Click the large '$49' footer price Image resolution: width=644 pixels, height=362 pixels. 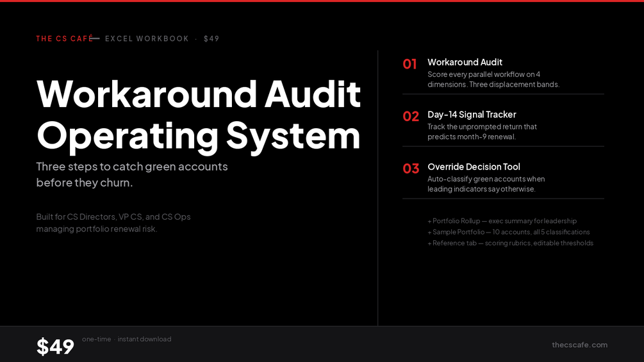56,347
